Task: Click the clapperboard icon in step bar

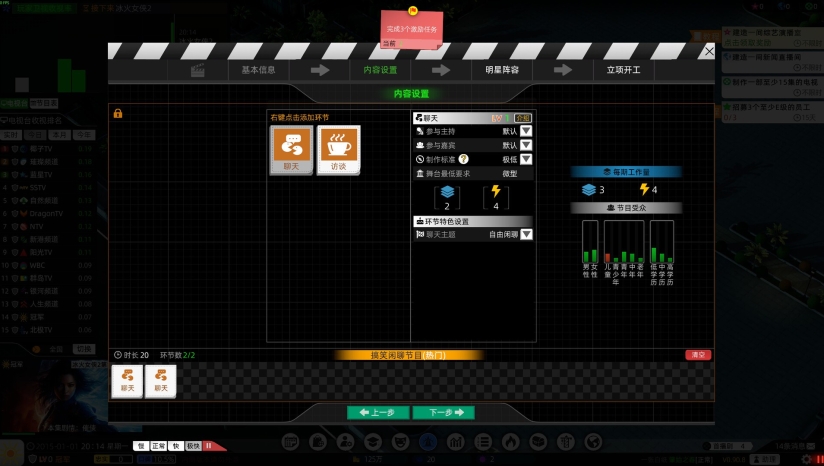Action: click(x=198, y=70)
